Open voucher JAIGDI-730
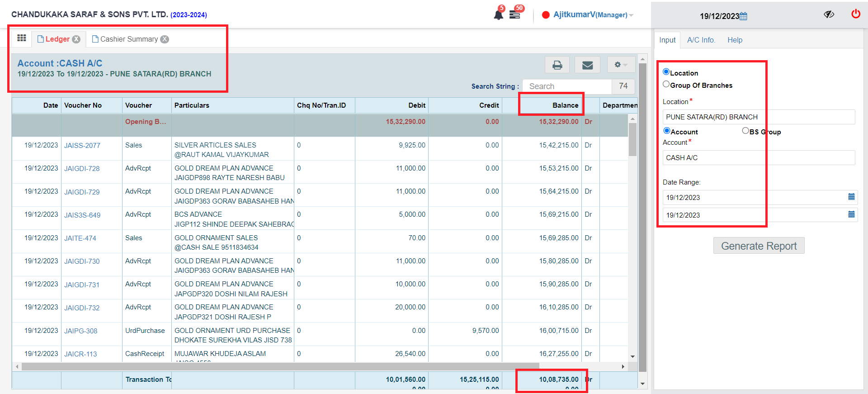This screenshot has height=394, width=868. (x=82, y=261)
